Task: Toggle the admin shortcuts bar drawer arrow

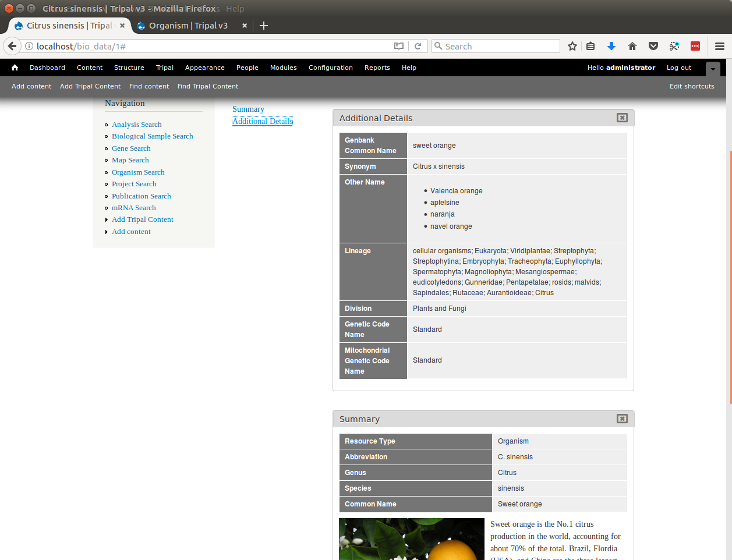Action: pos(713,69)
